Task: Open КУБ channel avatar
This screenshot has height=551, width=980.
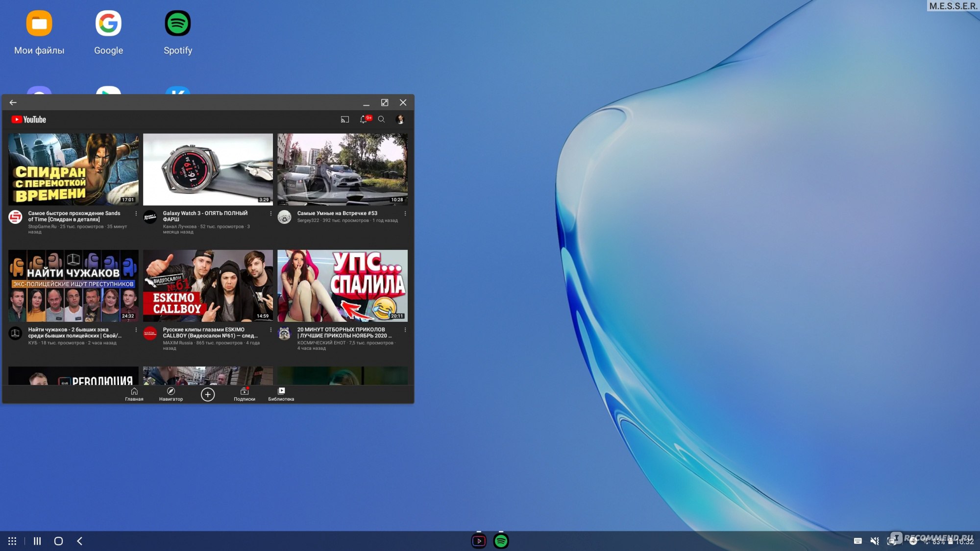Action: (16, 333)
